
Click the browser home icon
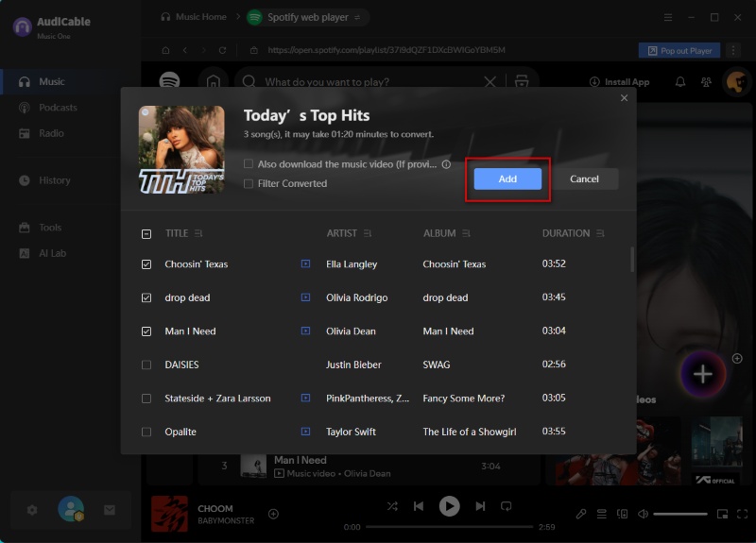pos(166,50)
